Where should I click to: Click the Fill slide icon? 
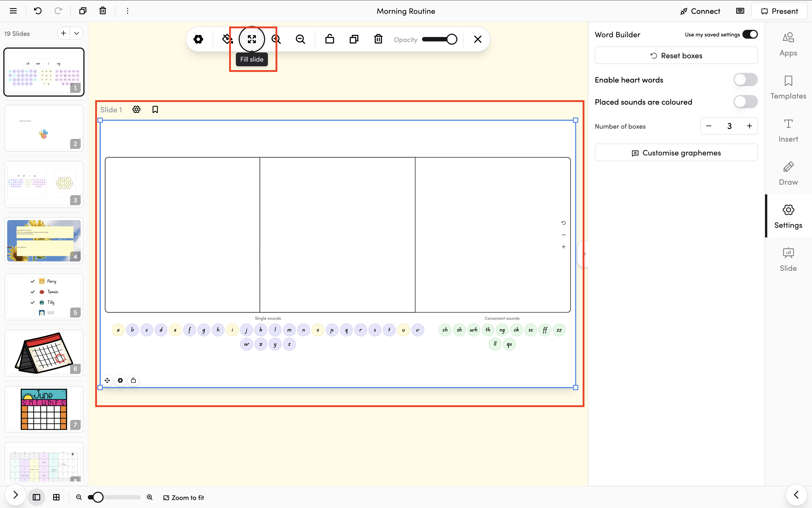(x=252, y=39)
